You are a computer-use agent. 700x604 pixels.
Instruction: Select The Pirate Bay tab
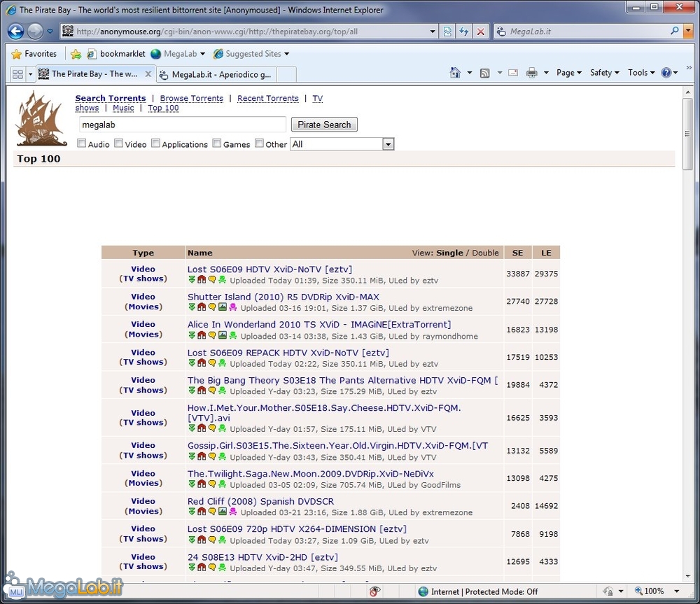click(x=95, y=74)
